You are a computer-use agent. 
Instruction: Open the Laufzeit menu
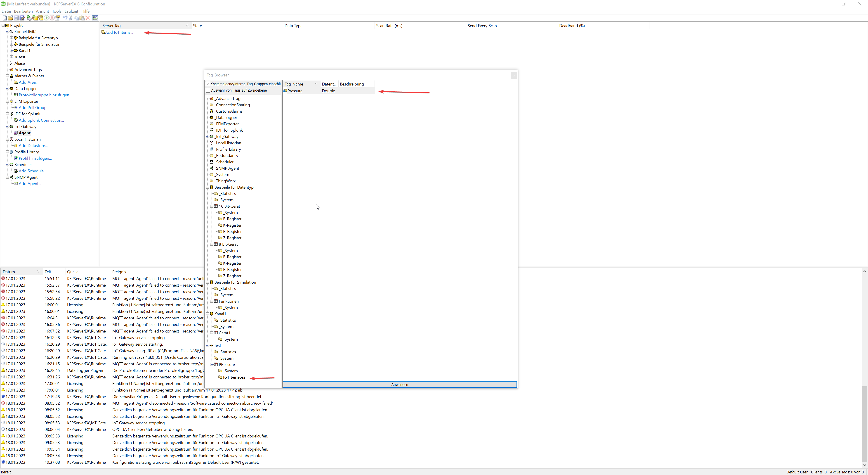(71, 11)
